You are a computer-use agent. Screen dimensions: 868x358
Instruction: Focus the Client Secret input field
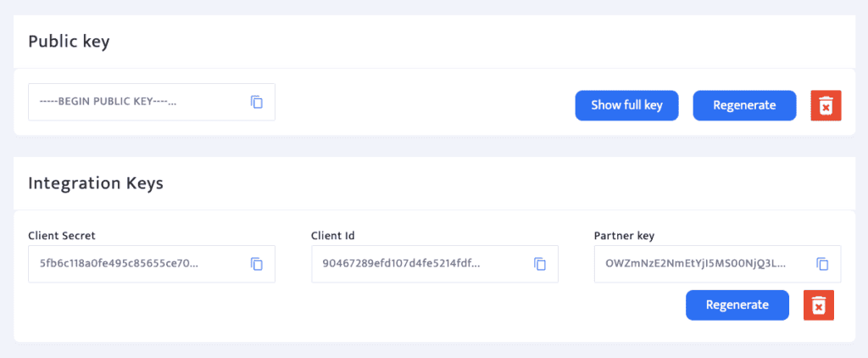pyautogui.click(x=136, y=264)
